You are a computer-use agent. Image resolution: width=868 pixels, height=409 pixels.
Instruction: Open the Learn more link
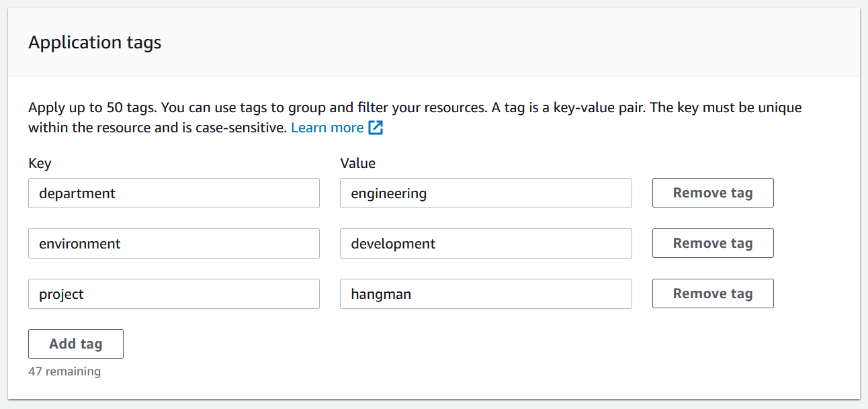(327, 128)
